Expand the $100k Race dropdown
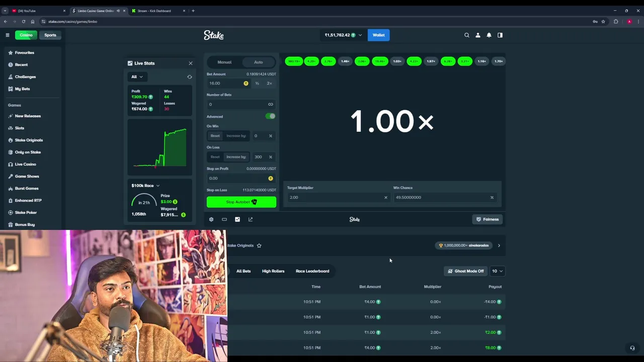Screen dimensions: 644x362 point(145,186)
